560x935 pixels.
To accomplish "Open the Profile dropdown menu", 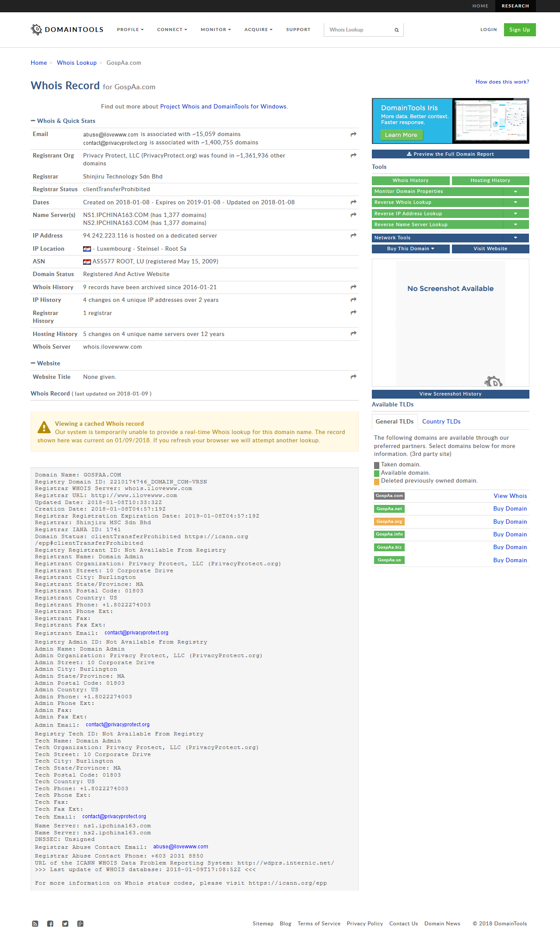I will pyautogui.click(x=130, y=30).
